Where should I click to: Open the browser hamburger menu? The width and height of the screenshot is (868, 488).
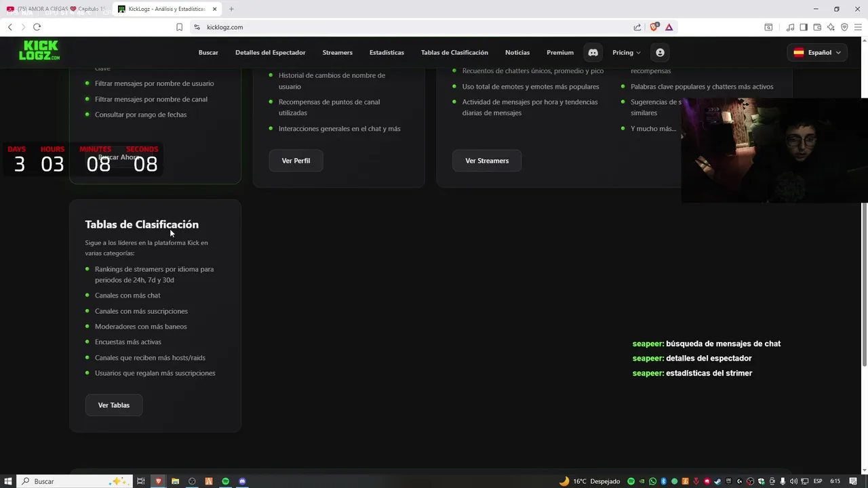858,27
